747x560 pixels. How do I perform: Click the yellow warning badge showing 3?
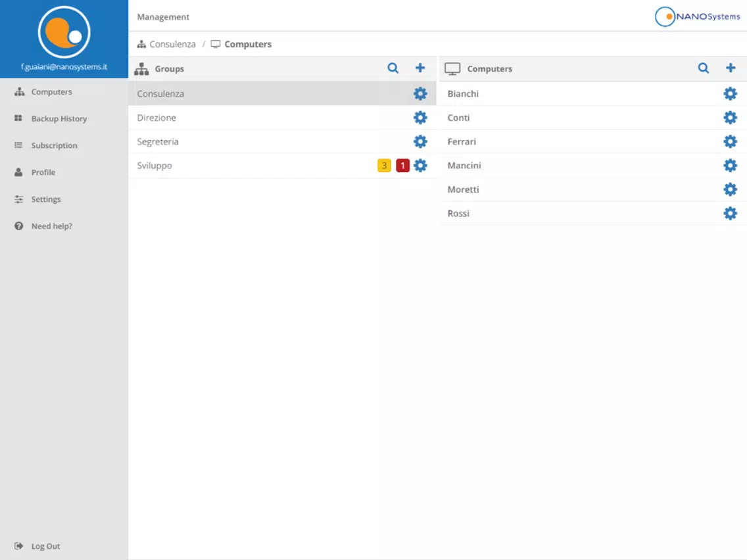384,165
